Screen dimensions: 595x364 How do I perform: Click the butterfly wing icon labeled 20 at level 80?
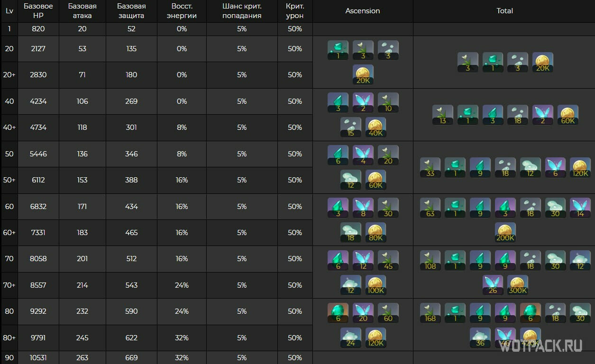click(x=363, y=313)
